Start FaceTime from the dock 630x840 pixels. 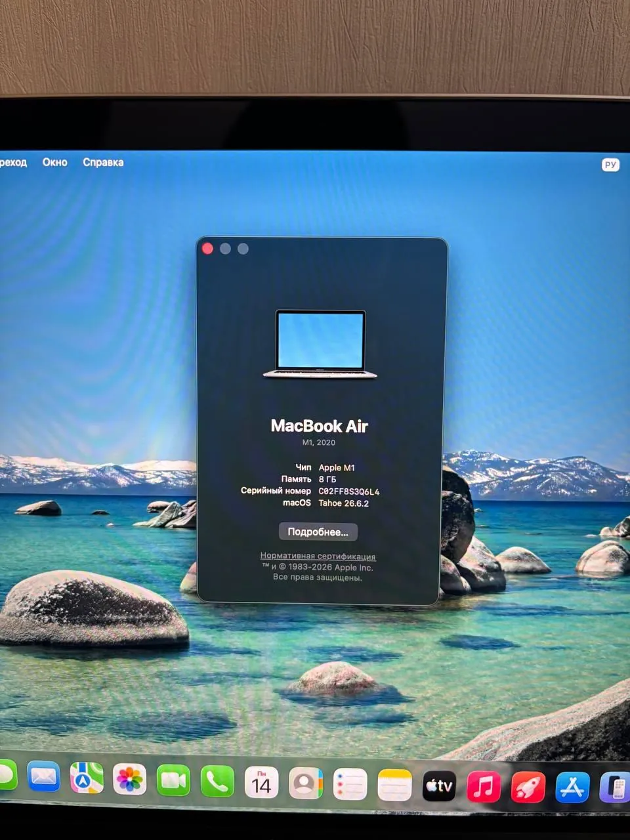tap(173, 781)
